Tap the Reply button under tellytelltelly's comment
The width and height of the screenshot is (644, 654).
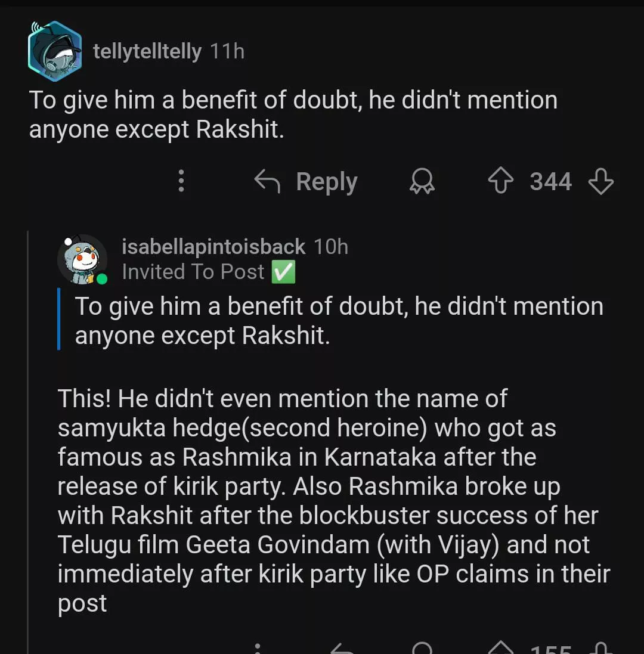pyautogui.click(x=306, y=181)
